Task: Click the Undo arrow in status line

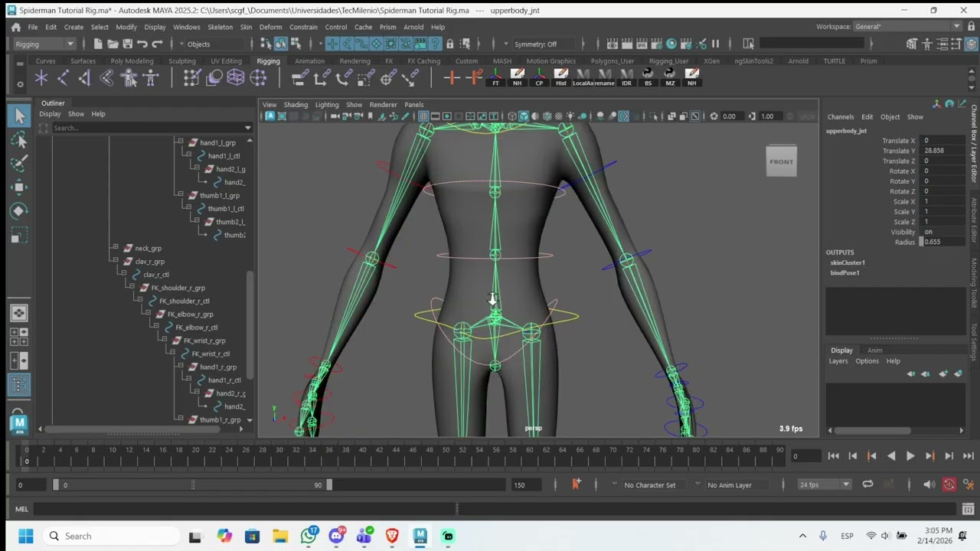Action: pos(142,44)
